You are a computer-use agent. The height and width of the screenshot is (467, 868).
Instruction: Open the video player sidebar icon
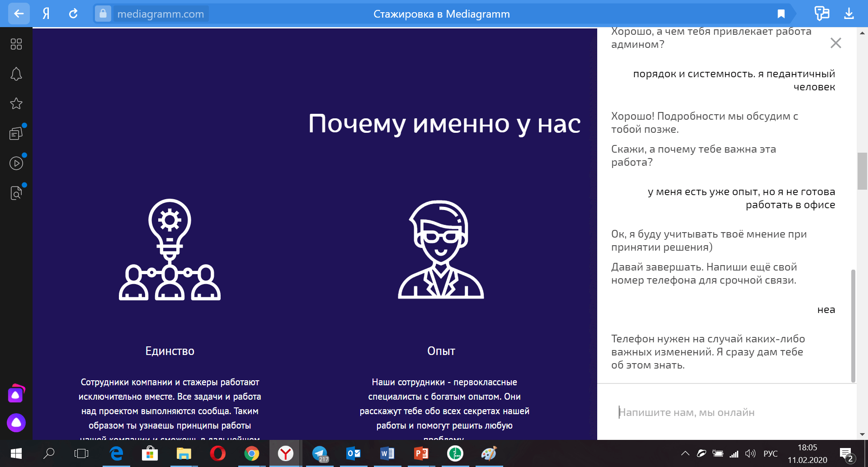pos(16,163)
